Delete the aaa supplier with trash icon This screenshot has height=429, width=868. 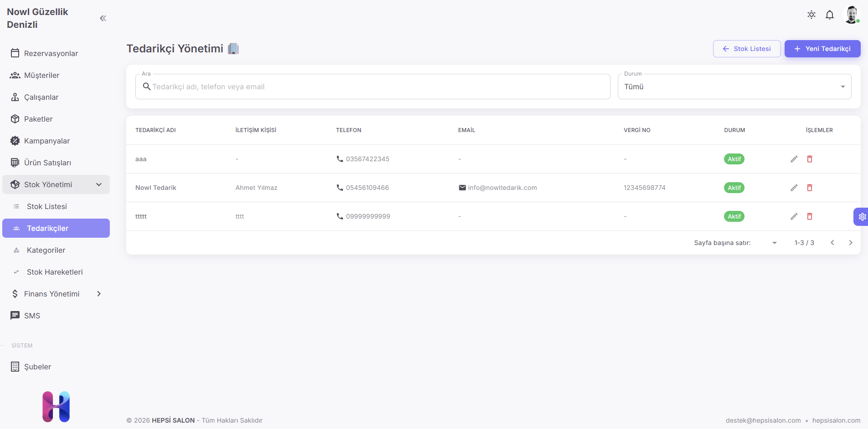pos(810,159)
